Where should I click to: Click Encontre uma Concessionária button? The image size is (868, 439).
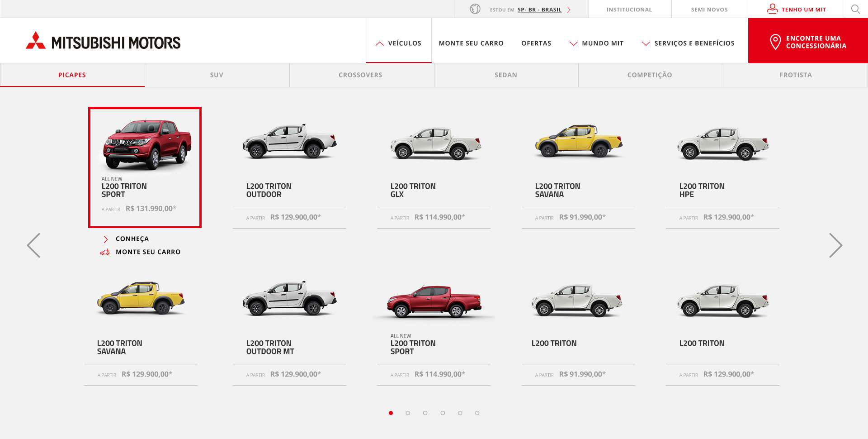click(x=808, y=40)
